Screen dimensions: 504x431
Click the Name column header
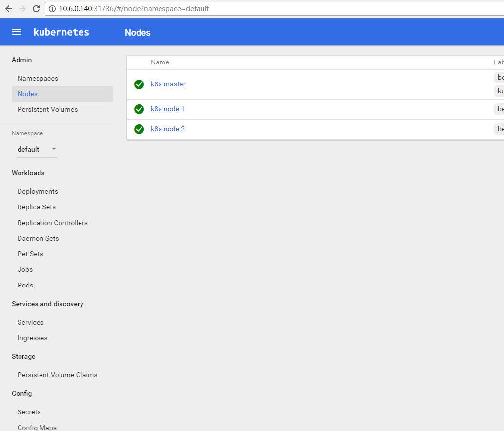click(x=160, y=62)
